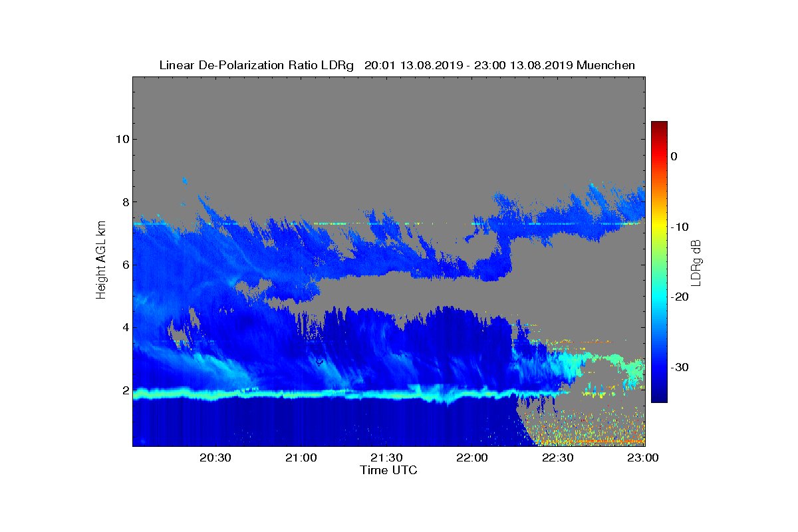Screen dimensions: 798x532
Task: Click the height label 10
Action: pos(122,139)
